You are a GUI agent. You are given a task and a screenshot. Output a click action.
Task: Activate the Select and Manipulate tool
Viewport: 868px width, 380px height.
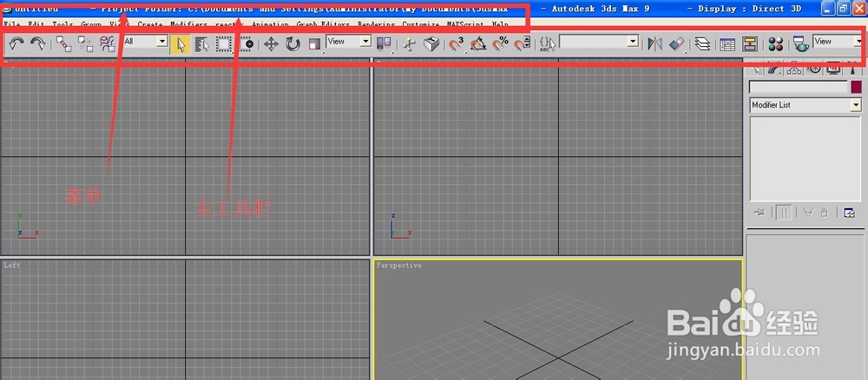pos(409,44)
